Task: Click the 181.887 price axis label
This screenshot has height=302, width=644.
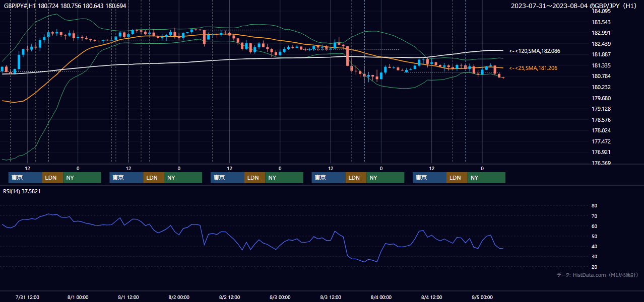Action: [601, 55]
